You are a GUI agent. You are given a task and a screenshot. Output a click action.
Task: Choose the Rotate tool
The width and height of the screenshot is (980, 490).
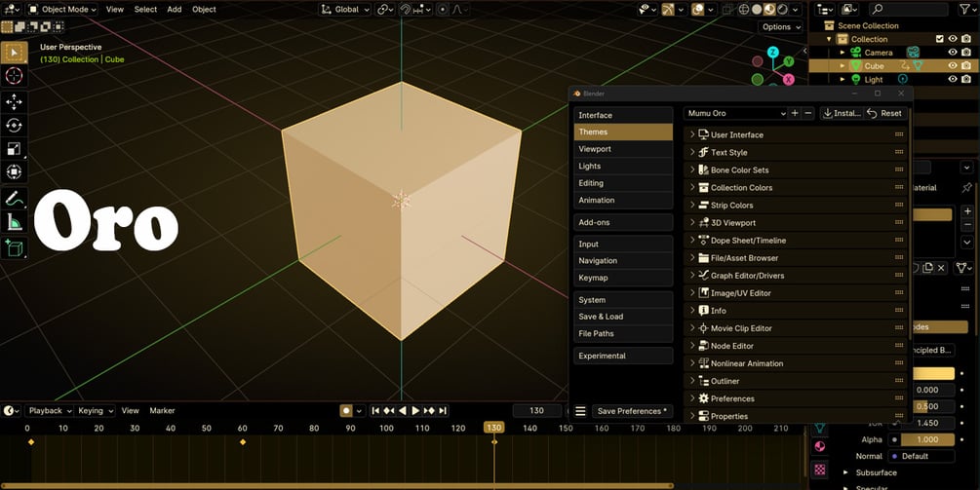click(14, 126)
